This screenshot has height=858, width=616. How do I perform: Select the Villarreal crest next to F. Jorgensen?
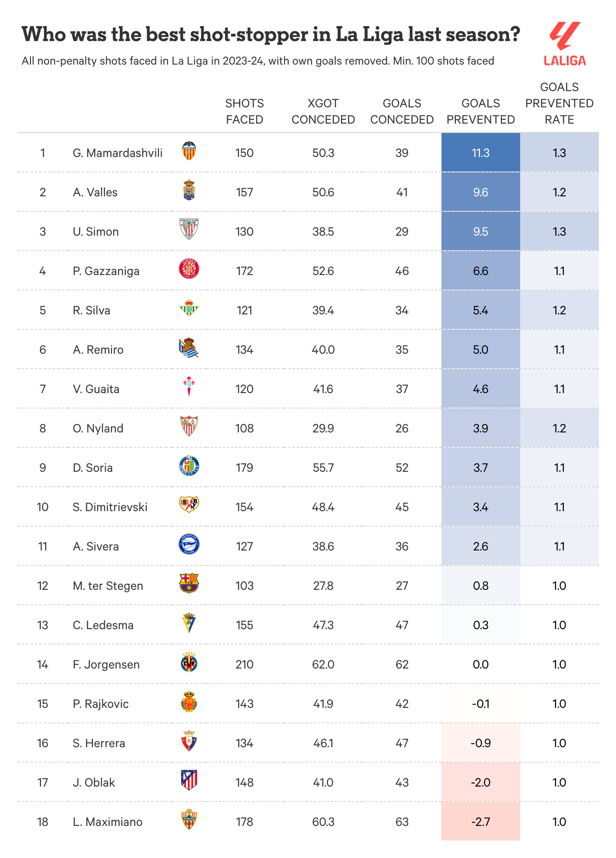coord(189,662)
